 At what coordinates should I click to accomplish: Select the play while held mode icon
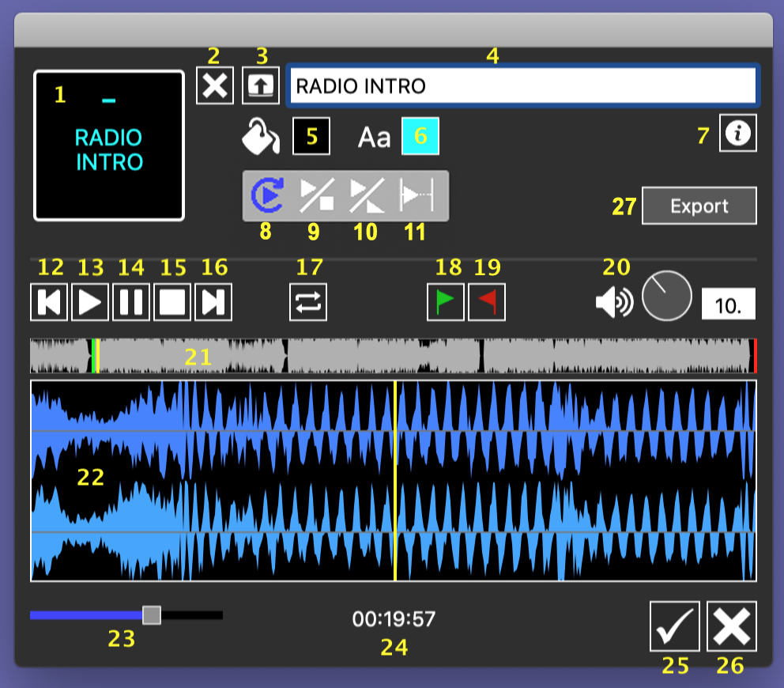417,195
